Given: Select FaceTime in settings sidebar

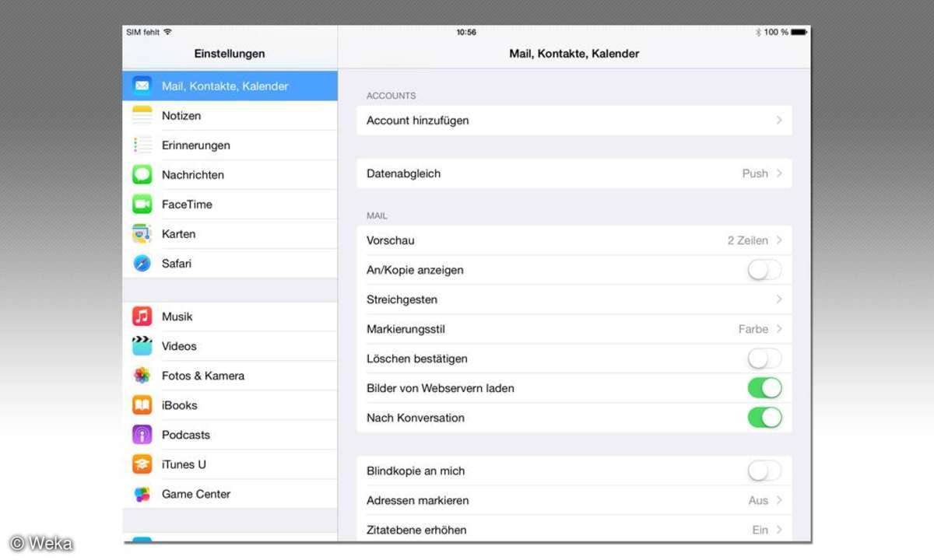Looking at the screenshot, I should [x=230, y=204].
